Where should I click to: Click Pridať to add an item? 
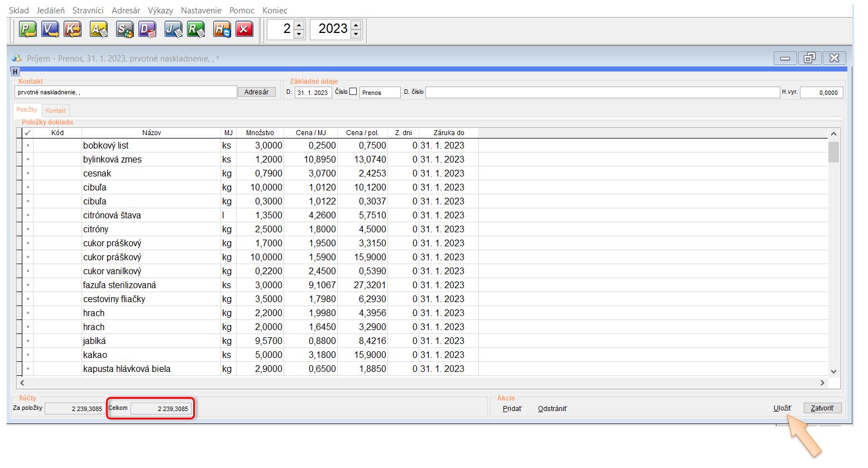click(x=512, y=409)
